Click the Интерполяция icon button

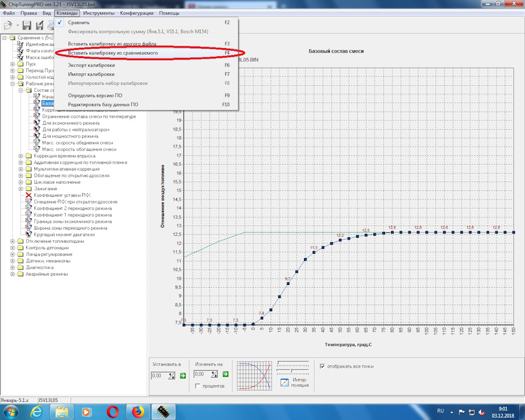tap(284, 382)
